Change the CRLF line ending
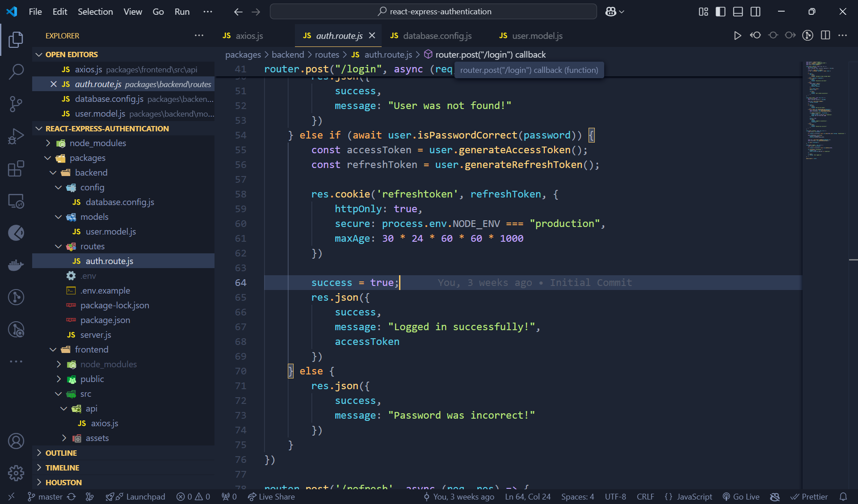This screenshot has width=858, height=504. coord(645,497)
